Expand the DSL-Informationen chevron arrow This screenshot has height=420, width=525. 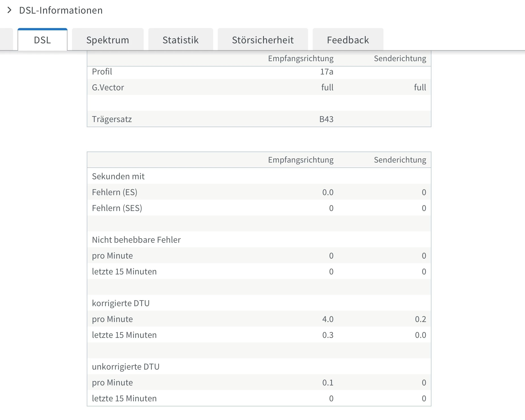(x=9, y=10)
